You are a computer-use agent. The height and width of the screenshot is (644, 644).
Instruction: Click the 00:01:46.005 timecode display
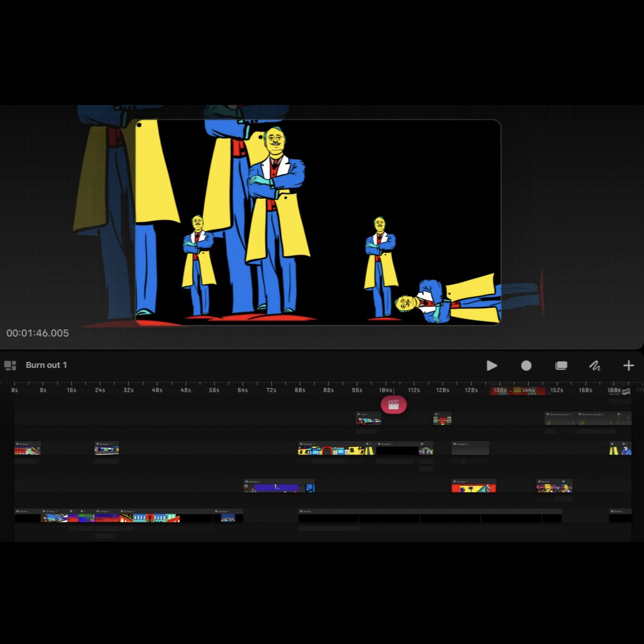[38, 333]
